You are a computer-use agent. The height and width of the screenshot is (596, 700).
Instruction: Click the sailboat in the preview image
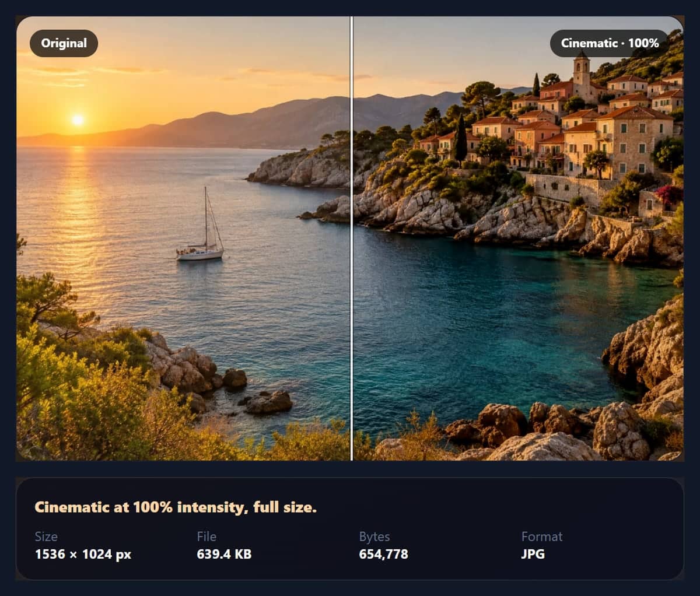click(201, 225)
